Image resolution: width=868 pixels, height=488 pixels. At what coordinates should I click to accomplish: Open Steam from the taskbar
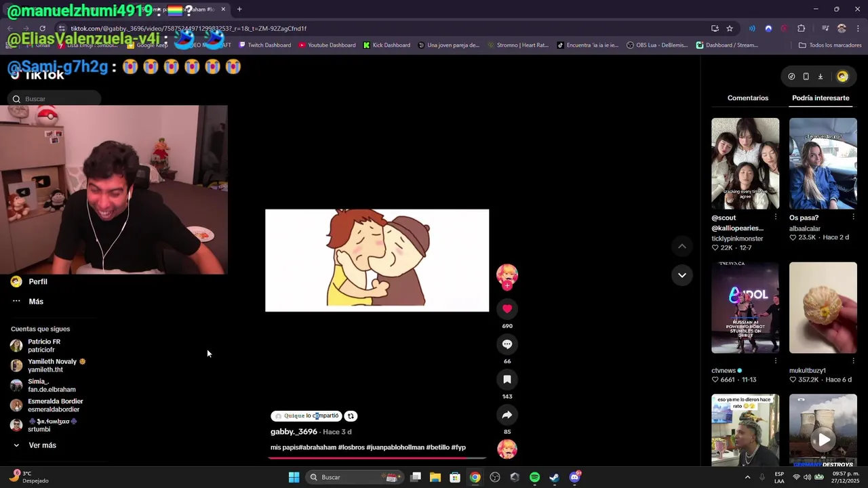(554, 477)
